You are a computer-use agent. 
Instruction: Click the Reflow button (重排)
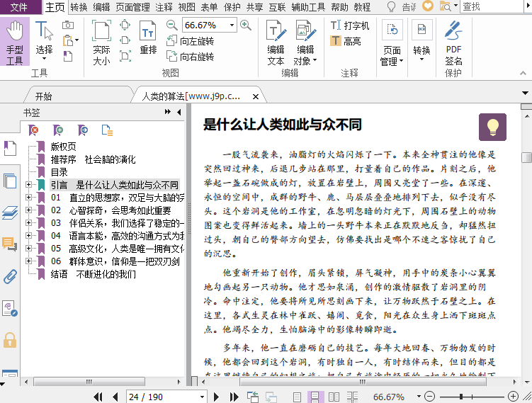pyautogui.click(x=148, y=38)
